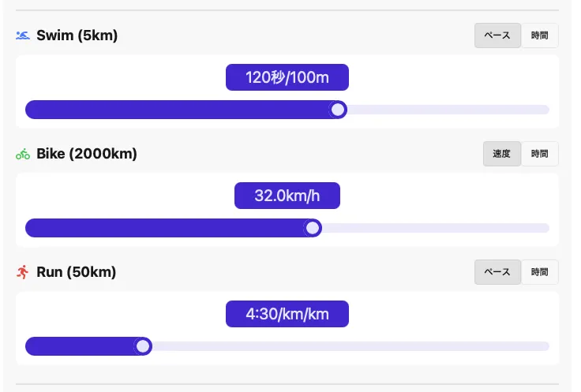Switch Run to 時間 mode
Viewport: 581px width, 392px height.
(540, 272)
